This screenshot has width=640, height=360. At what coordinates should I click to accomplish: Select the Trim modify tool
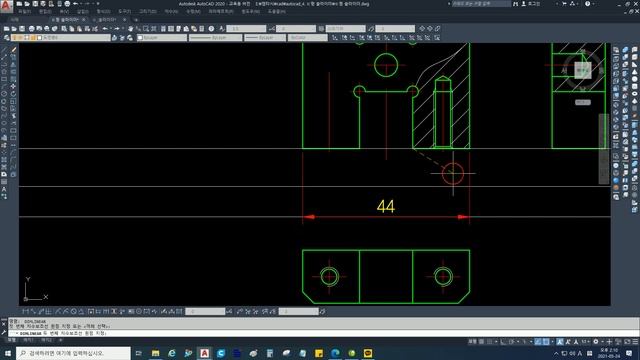tap(13, 116)
